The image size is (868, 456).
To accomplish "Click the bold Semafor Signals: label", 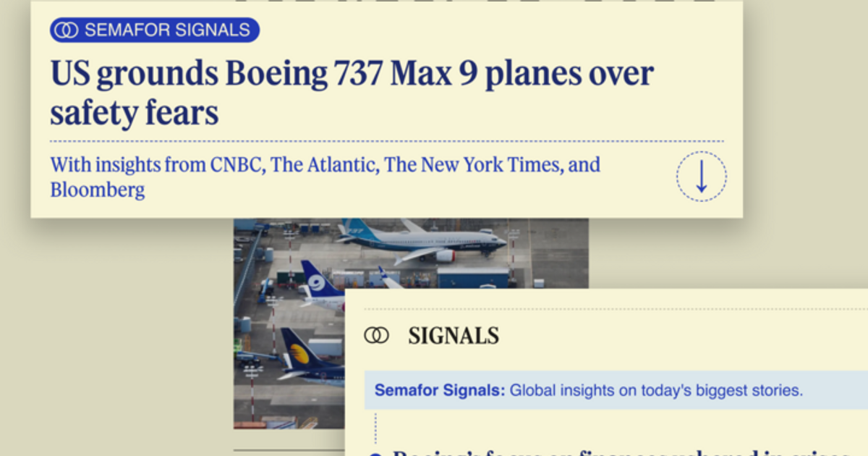I will (440, 391).
